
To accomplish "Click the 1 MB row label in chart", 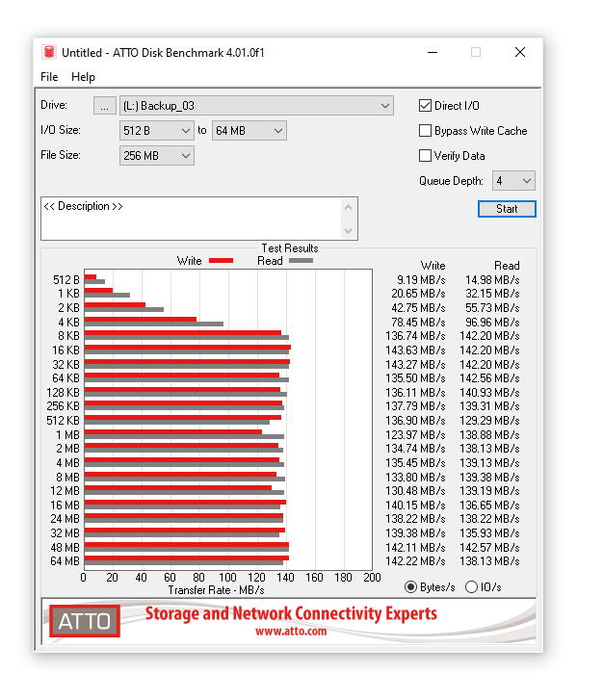I will pos(67,435).
